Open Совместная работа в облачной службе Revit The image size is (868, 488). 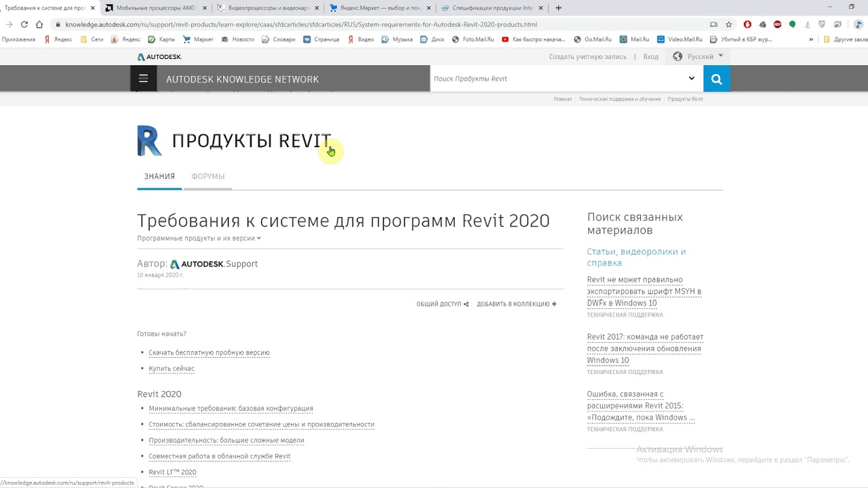[x=219, y=456]
